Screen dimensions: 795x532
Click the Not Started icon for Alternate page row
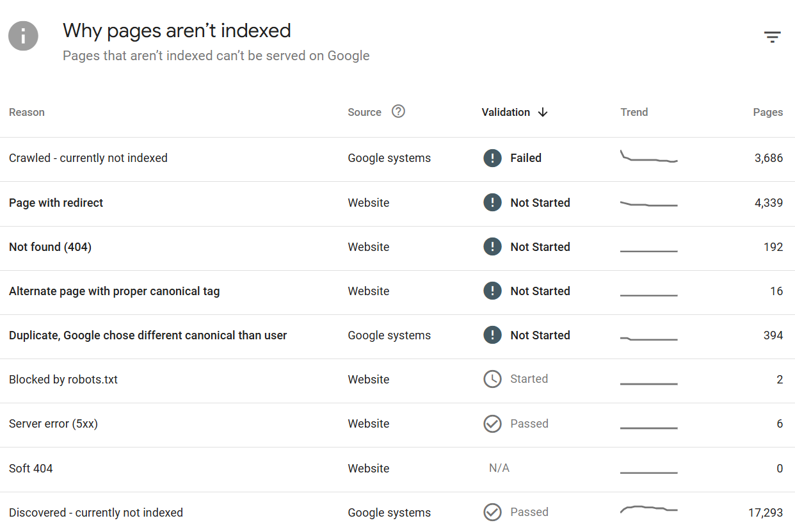point(492,291)
